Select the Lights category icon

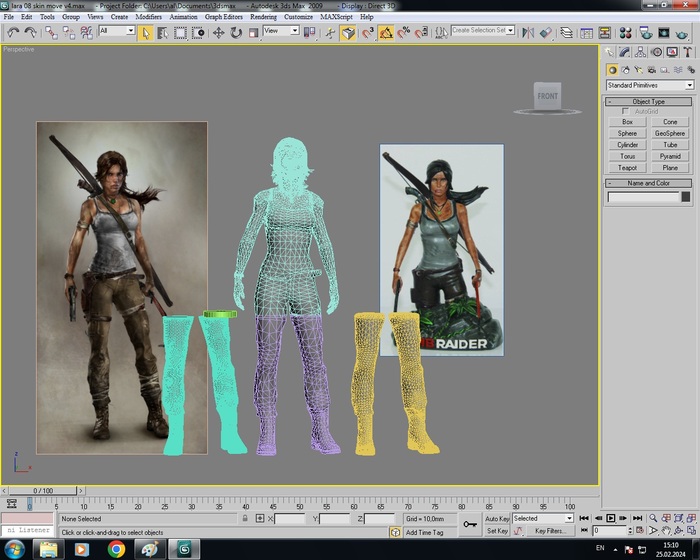tap(639, 70)
